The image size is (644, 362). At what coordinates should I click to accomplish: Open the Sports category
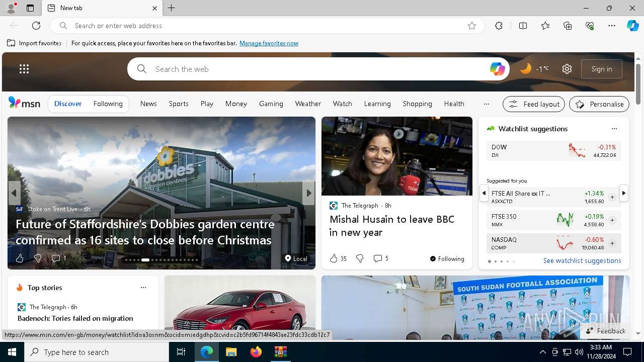[179, 104]
